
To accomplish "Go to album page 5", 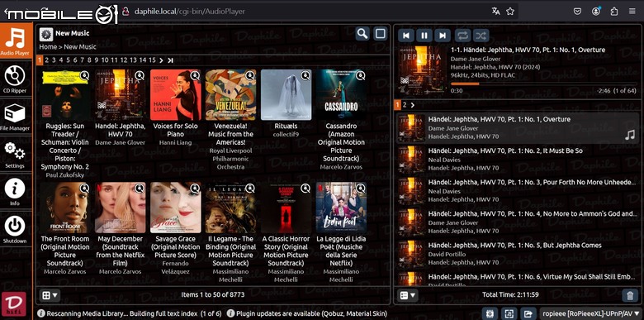I will (68, 60).
